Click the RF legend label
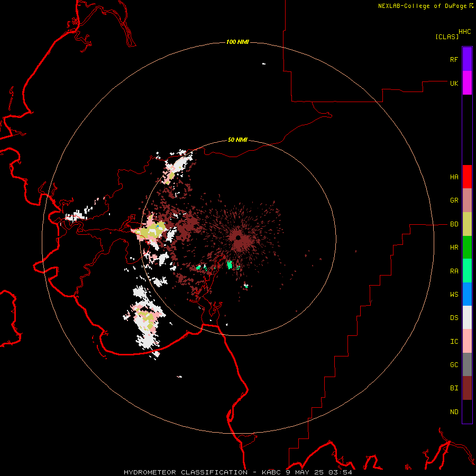This screenshot has height=476, width=476. [x=454, y=59]
